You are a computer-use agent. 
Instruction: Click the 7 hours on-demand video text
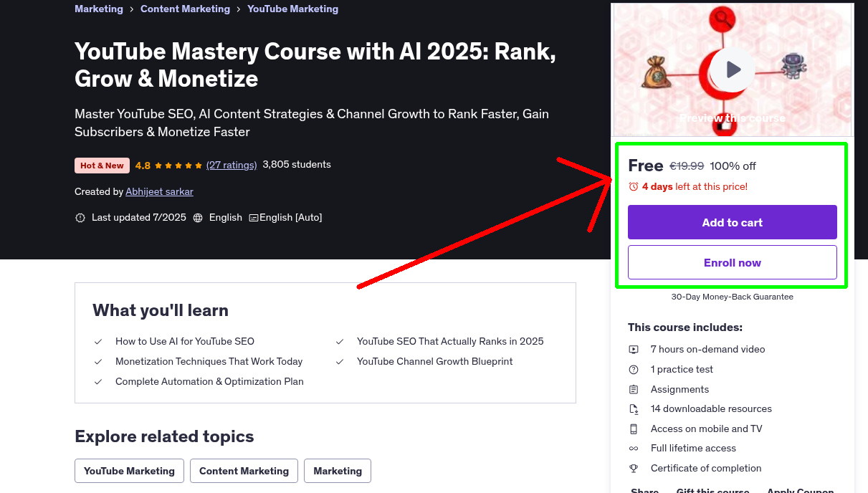coord(707,350)
